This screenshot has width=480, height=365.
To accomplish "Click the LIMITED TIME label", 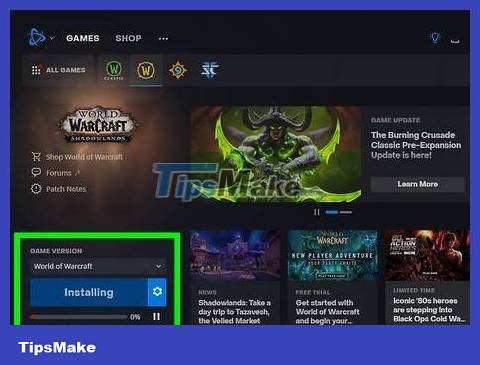I will tap(413, 290).
